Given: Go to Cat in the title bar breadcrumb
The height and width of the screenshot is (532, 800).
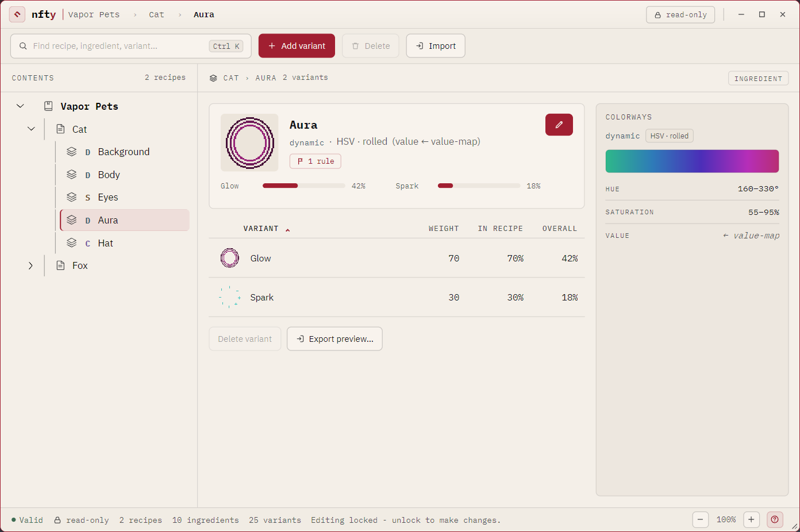Looking at the screenshot, I should coord(156,15).
